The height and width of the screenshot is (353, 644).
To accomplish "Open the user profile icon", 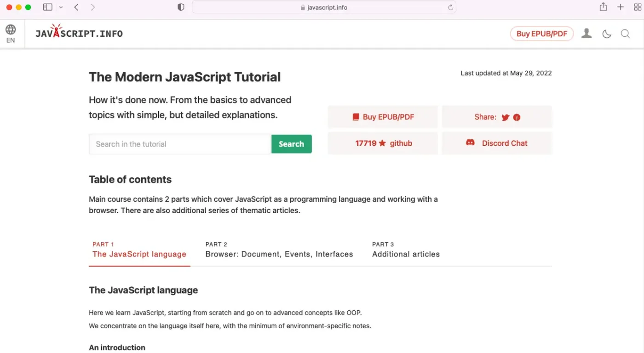I will [586, 34].
